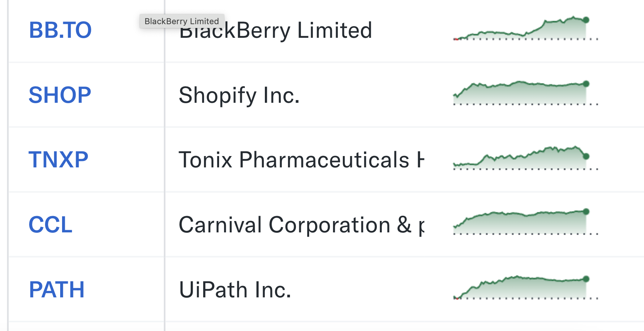This screenshot has height=331, width=644.
Task: Select the Shopify Inc. company name
Action: click(x=239, y=95)
